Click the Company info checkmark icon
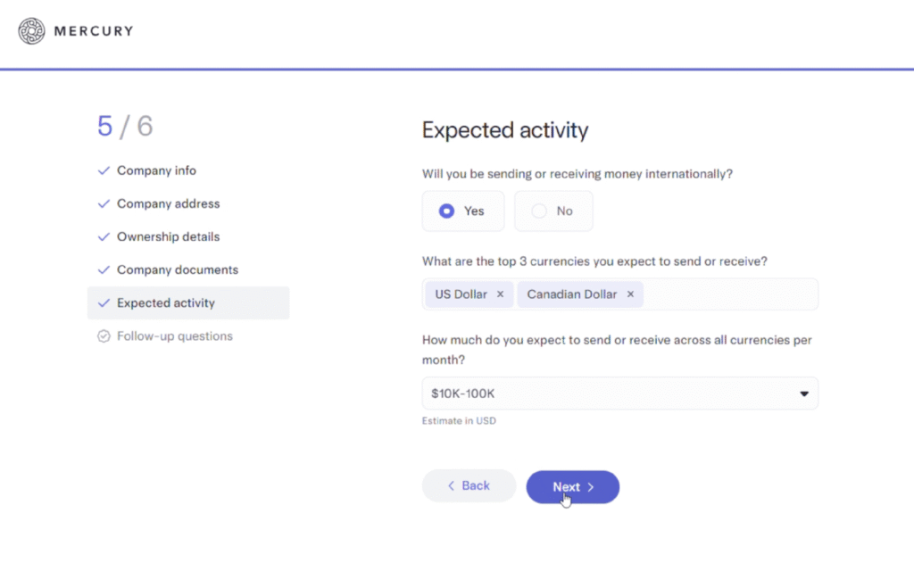The height and width of the screenshot is (588, 914). pyautogui.click(x=104, y=170)
